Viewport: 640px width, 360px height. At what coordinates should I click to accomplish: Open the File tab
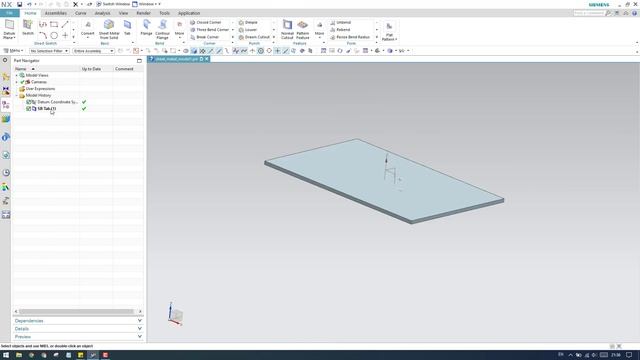pos(9,13)
